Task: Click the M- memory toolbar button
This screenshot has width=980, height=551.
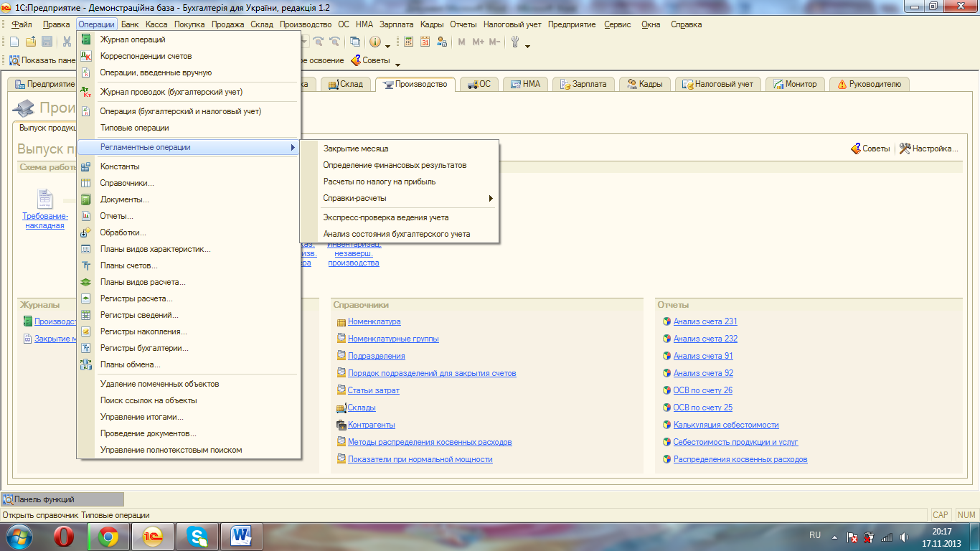Action: click(x=494, y=42)
